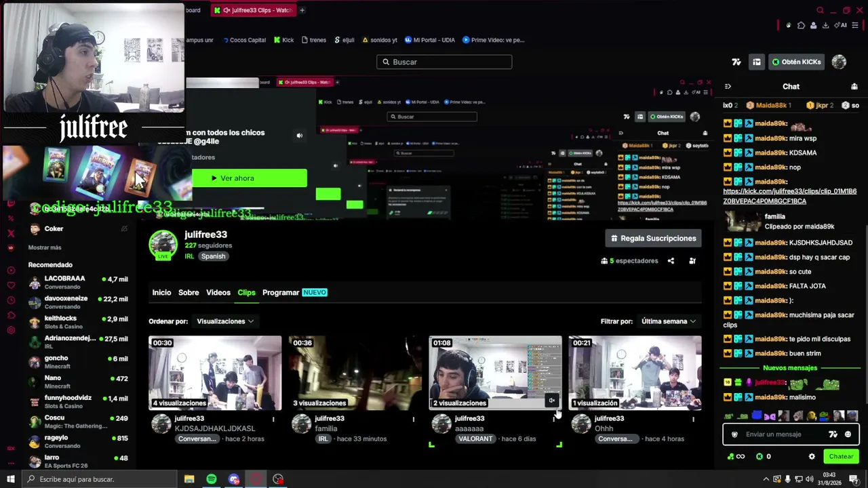Expand the Última semana filter dropdown
This screenshot has width=868, height=488.
(669, 321)
